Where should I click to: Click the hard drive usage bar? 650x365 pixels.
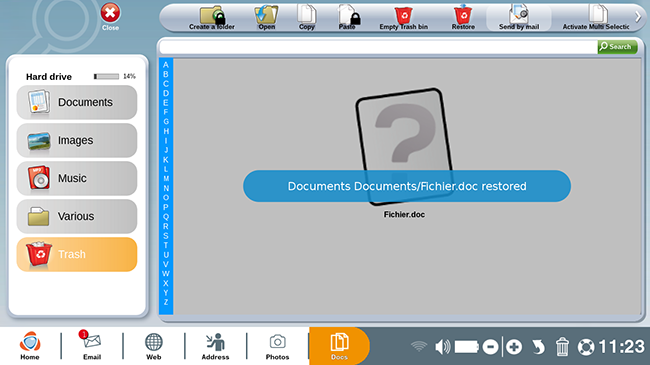[x=106, y=76]
